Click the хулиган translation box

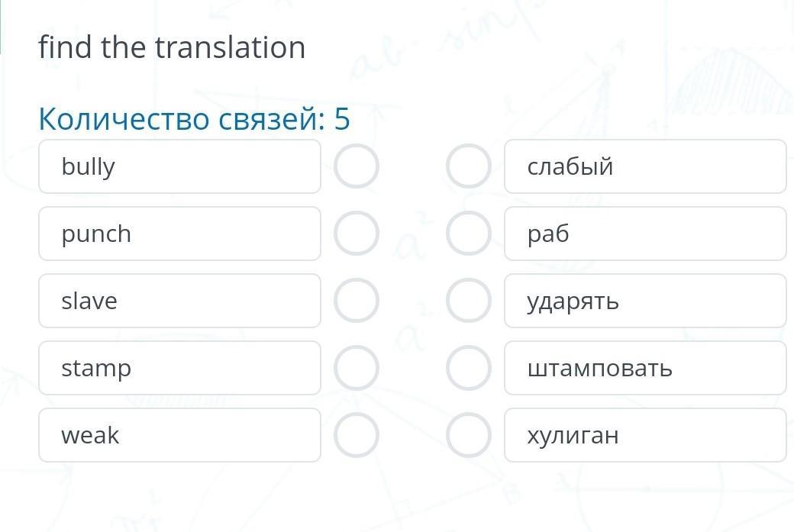pos(645,435)
